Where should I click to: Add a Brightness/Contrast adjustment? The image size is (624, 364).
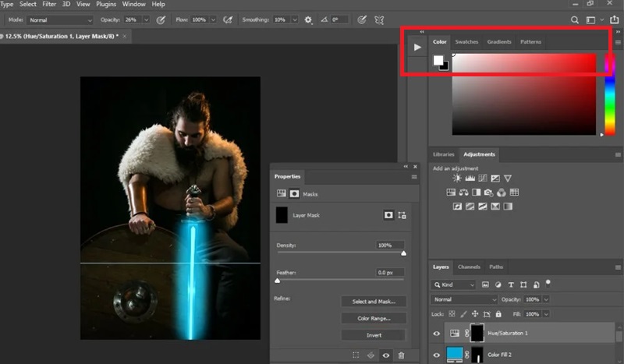457,178
